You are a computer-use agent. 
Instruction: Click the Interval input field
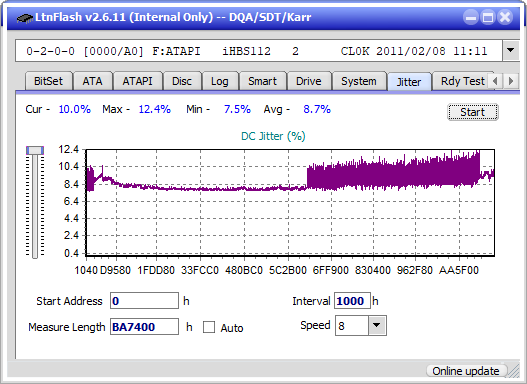pyautogui.click(x=352, y=301)
